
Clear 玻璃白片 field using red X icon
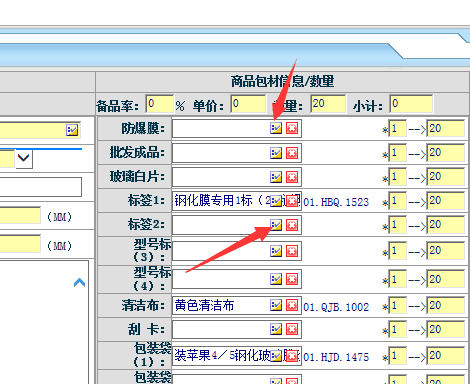tap(292, 177)
